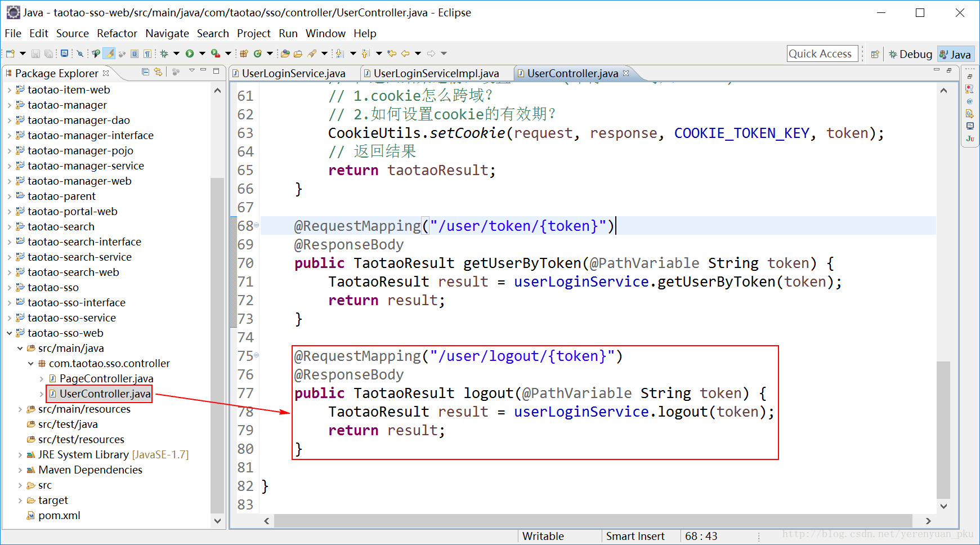980x545 pixels.
Task: Toggle Link with Editor in Package Explorer
Action: pyautogui.click(x=158, y=72)
